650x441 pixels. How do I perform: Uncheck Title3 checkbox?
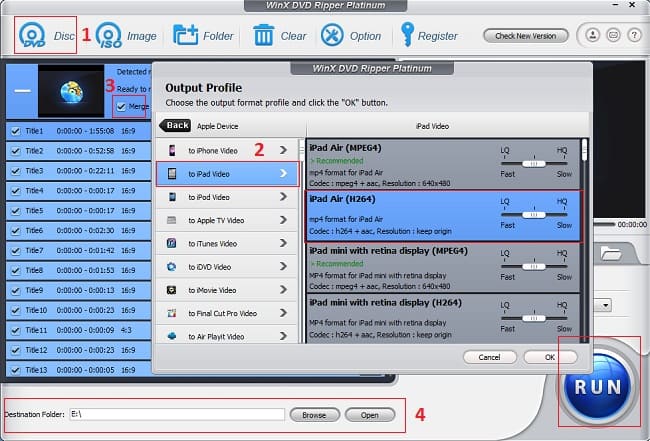pyautogui.click(x=16, y=171)
